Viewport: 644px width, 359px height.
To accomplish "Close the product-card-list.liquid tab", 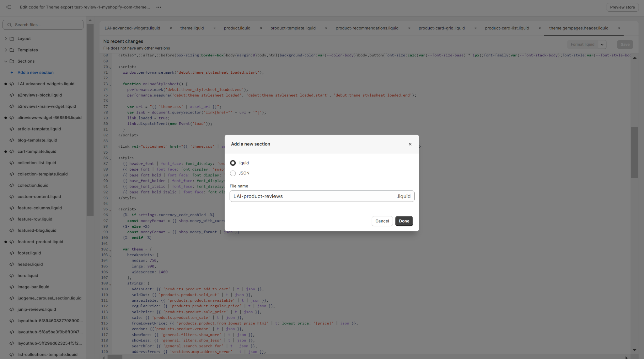I will pos(540,28).
